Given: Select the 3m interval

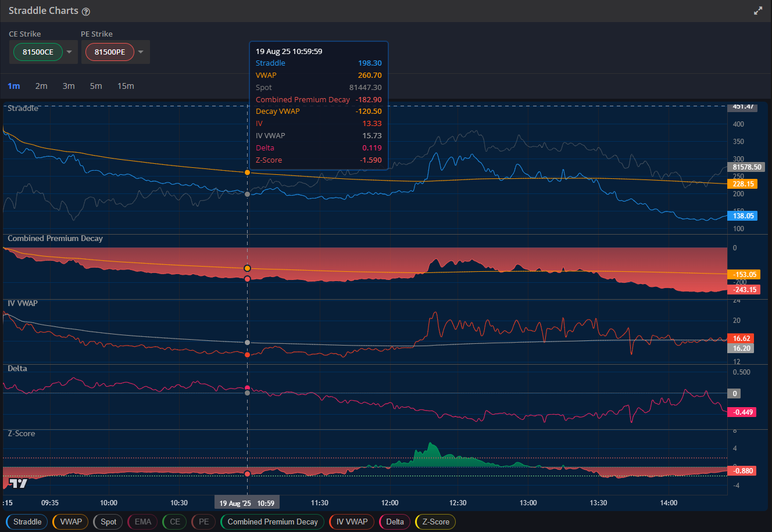Looking at the screenshot, I should [x=69, y=86].
